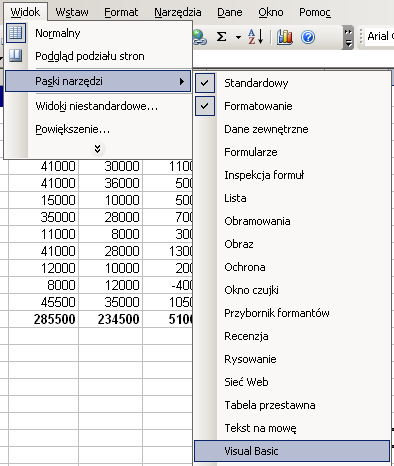Show the Sieć Web toolbar
The image size is (394, 466).
(292, 382)
